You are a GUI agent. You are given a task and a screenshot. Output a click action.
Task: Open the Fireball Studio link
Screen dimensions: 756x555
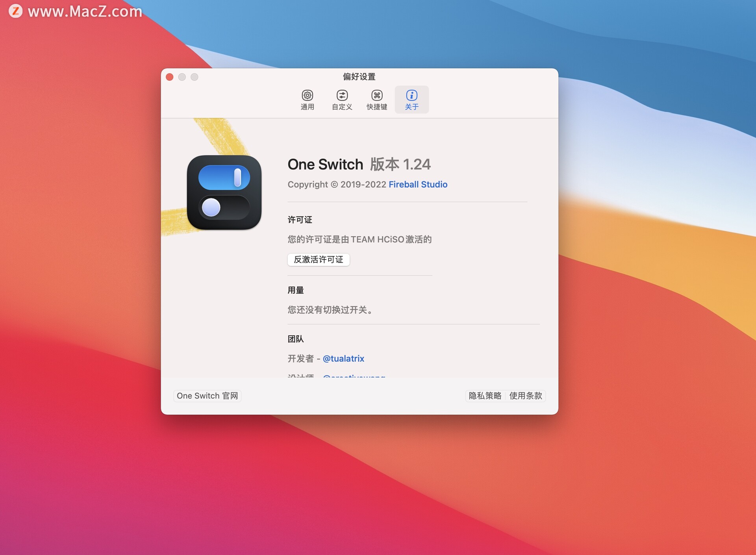418,185
